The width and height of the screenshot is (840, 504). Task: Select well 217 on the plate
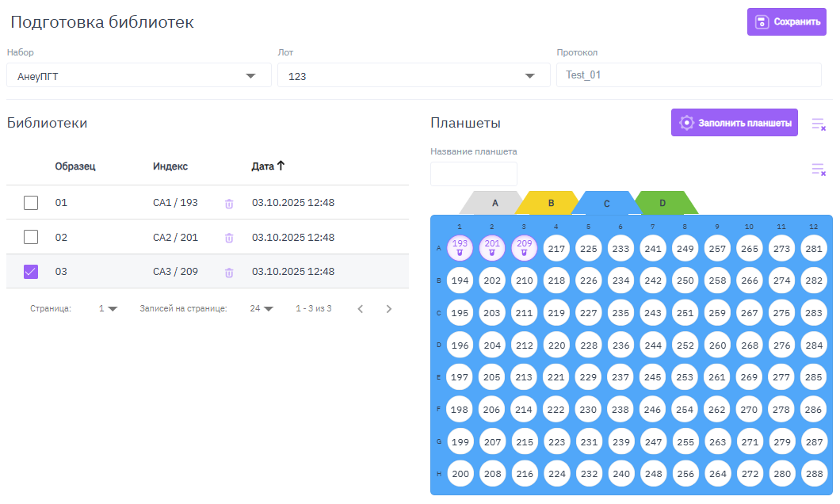point(556,248)
